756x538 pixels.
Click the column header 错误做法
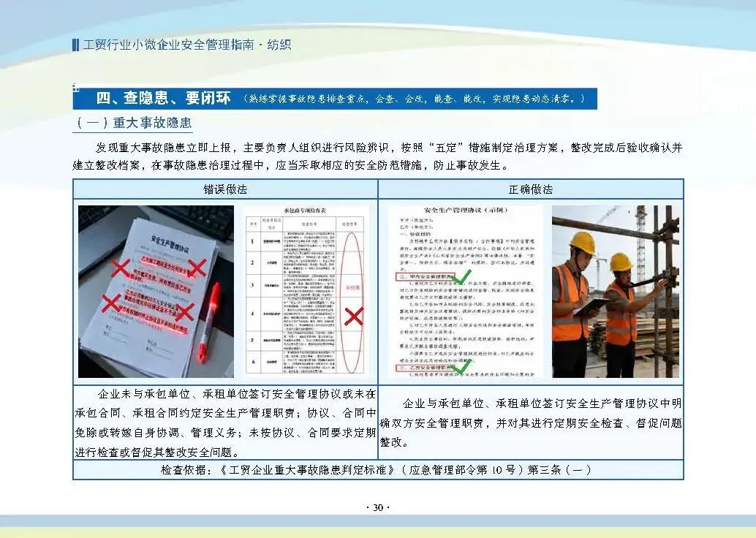tap(225, 189)
